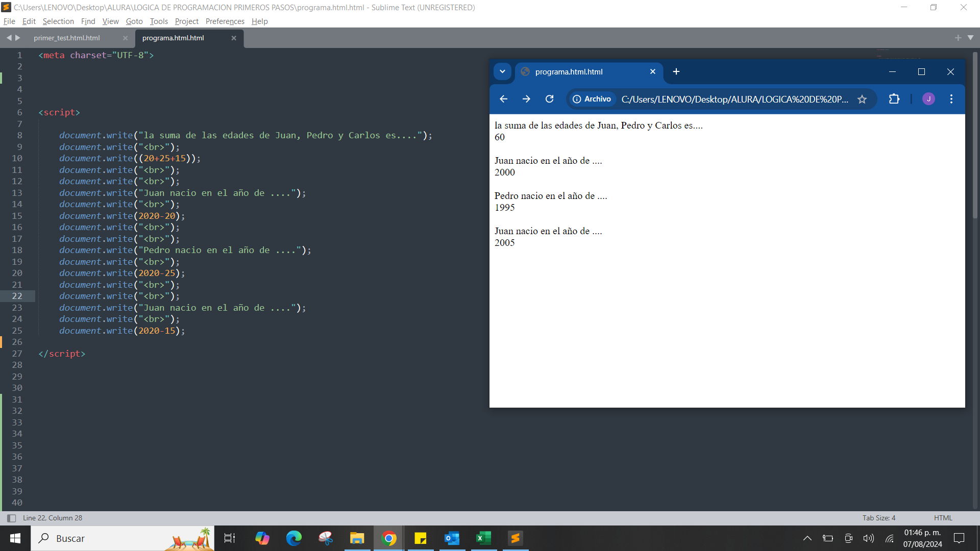Open Wi-Fi network settings in tray
980x551 pixels.
point(890,538)
